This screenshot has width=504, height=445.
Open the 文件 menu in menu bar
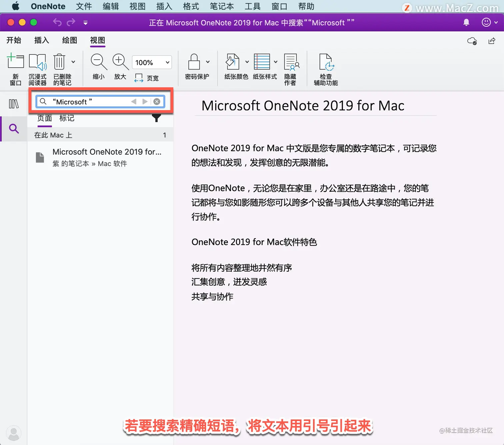[84, 6]
